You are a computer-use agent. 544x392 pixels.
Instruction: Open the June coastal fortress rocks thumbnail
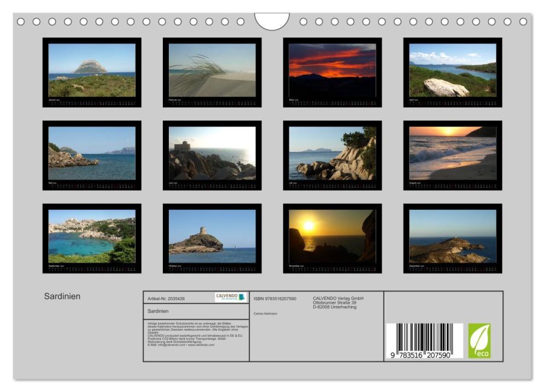pos(212,155)
